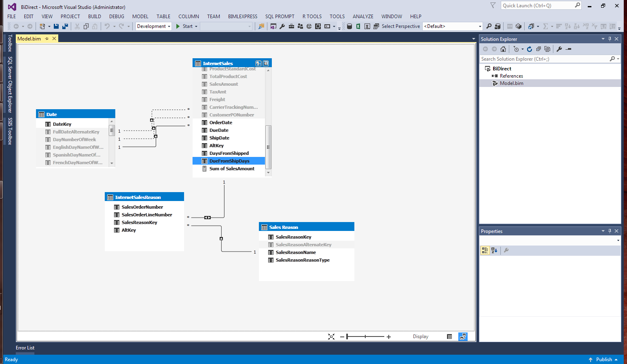Click the search magnifier icon beside perspective dropdown

(x=489, y=26)
